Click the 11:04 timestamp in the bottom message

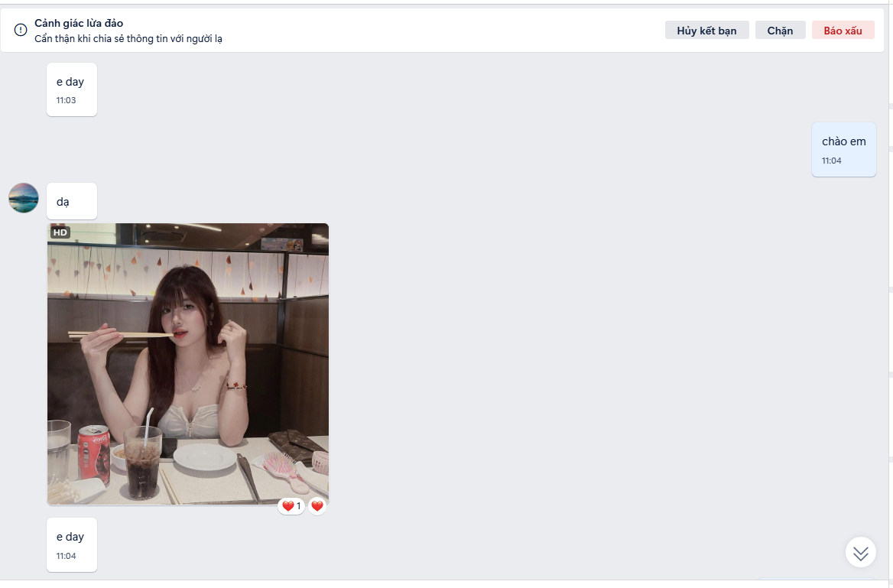[67, 556]
